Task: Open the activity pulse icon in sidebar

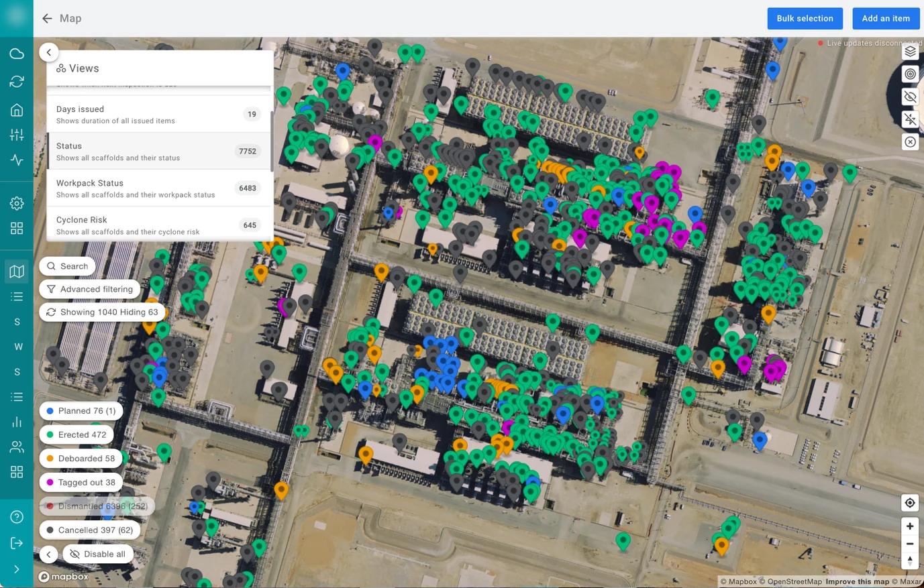Action: pos(17,160)
